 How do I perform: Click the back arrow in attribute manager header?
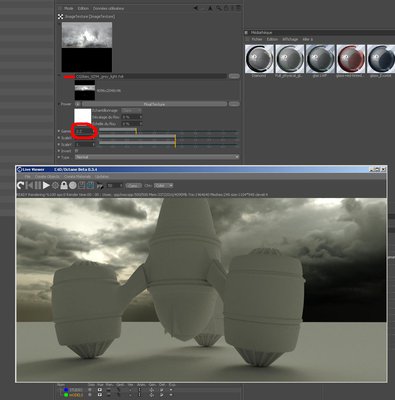point(196,8)
